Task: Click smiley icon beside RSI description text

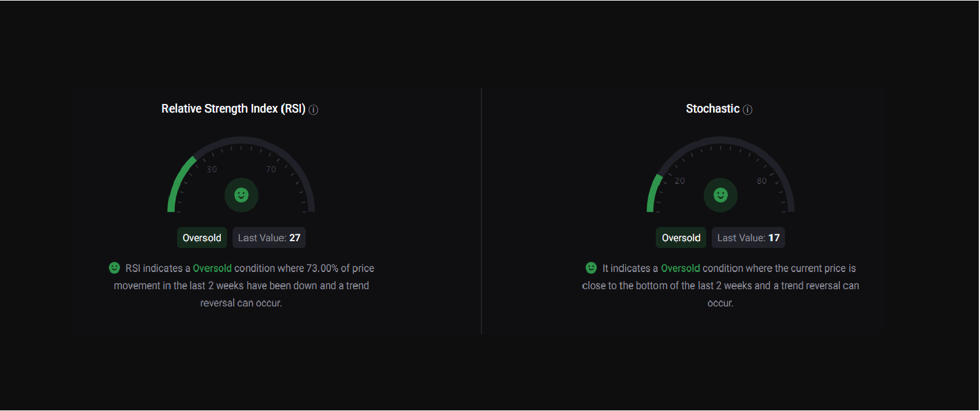Action: coord(114,268)
